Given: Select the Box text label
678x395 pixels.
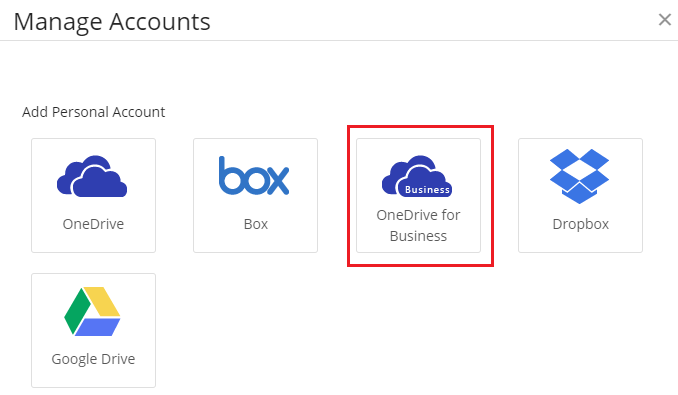Looking at the screenshot, I should tap(256, 224).
